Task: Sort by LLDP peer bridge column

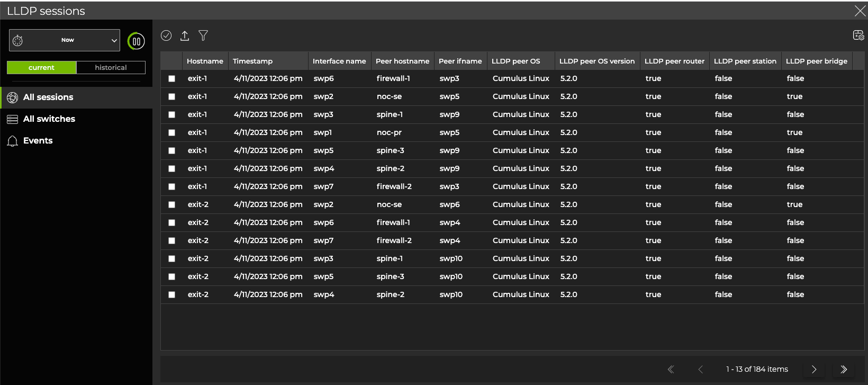Action: point(817,61)
